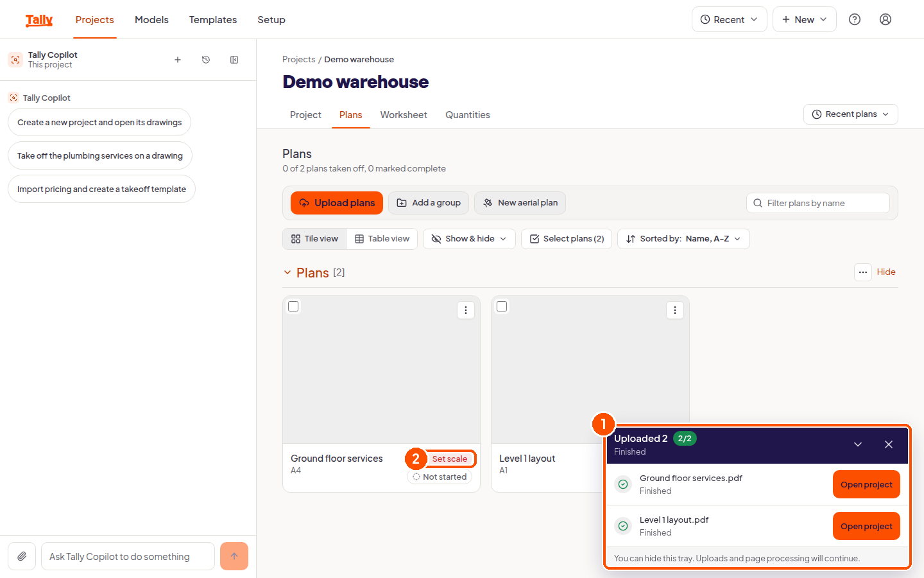Click the 'Level 1 layout' tile title
Screen dimensions: 924x578
pyautogui.click(x=527, y=459)
